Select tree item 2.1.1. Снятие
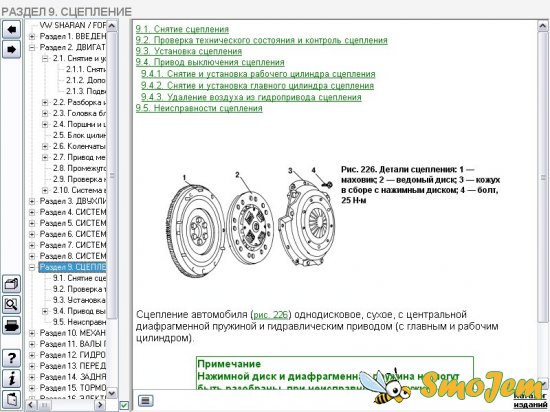550x412 pixels. point(86,69)
